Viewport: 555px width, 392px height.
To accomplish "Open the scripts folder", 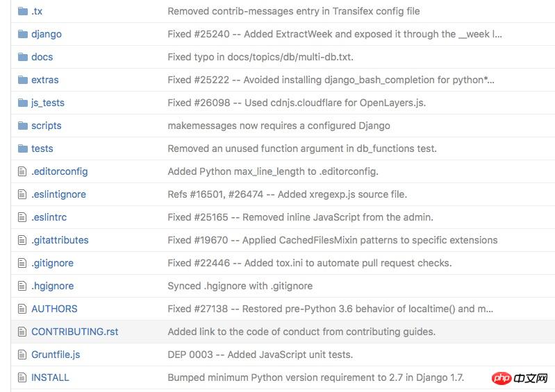I will click(x=46, y=126).
